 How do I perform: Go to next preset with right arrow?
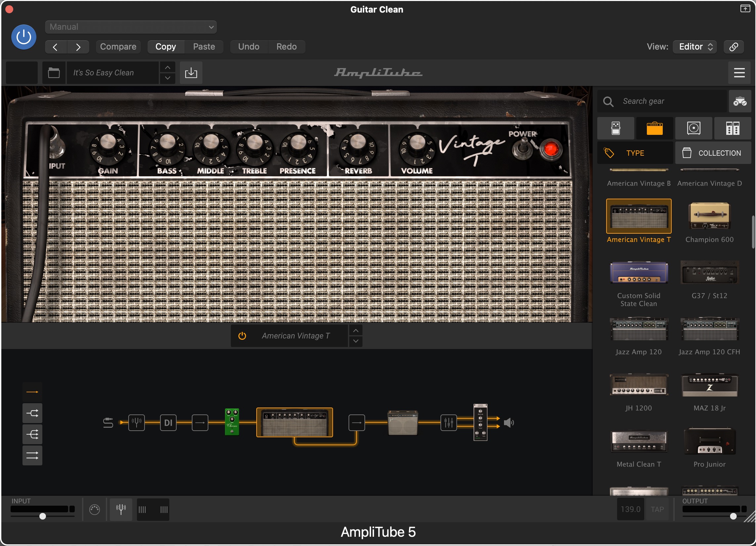78,47
